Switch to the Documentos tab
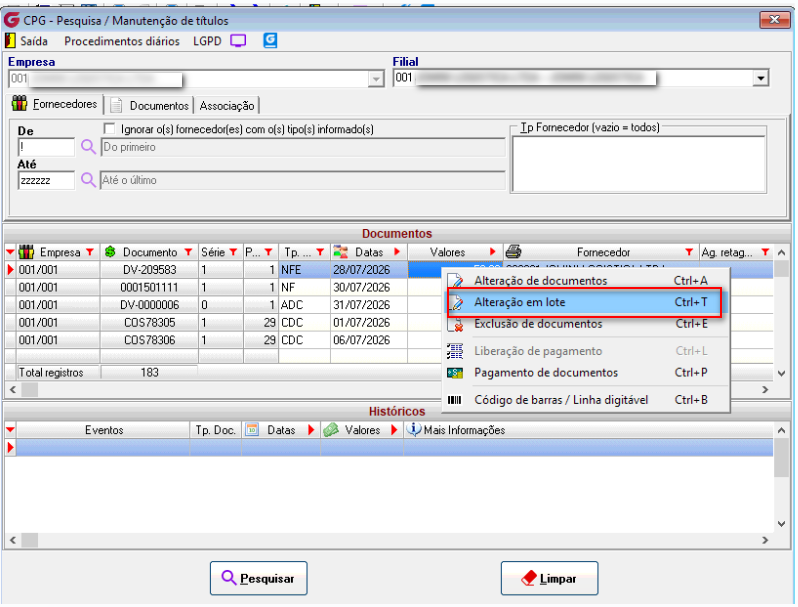Image resolution: width=798 pixels, height=607 pixels. 151,106
